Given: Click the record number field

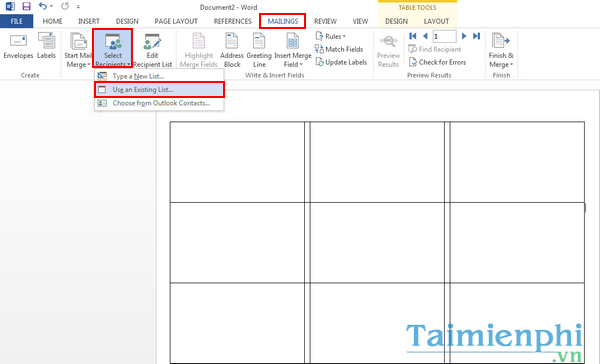Looking at the screenshot, I should click(444, 36).
